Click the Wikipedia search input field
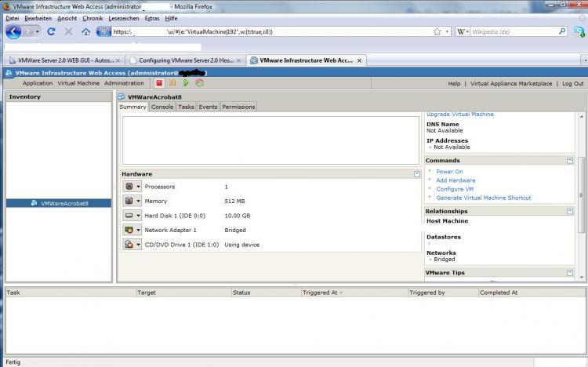This screenshot has width=588, height=367. coord(514,32)
